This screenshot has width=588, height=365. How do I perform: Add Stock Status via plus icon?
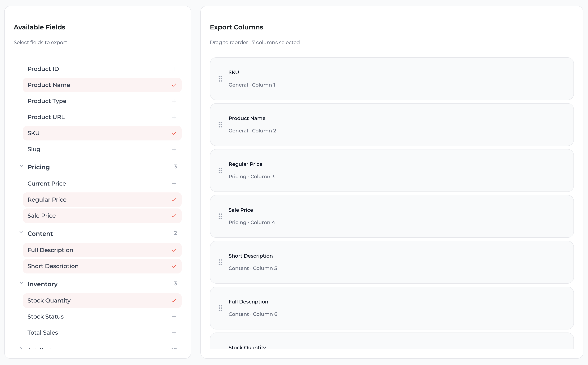click(174, 316)
